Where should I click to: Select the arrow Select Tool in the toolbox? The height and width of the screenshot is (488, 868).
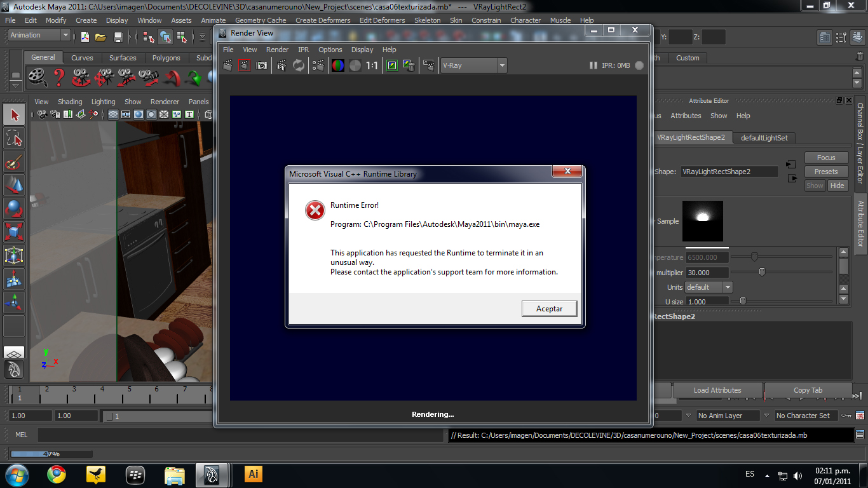click(14, 115)
